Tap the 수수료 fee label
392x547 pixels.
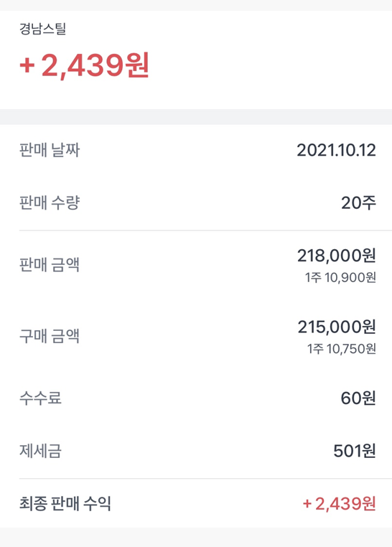tap(40, 398)
